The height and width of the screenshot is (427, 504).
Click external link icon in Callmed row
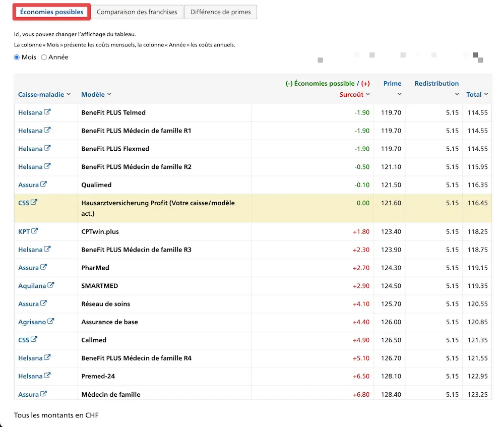coord(34,339)
